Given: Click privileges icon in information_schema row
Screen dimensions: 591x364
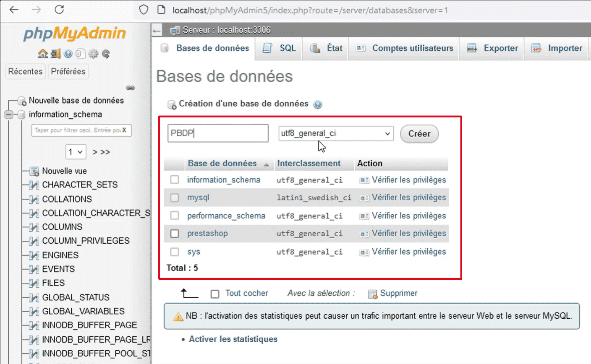Looking at the screenshot, I should coord(364,180).
